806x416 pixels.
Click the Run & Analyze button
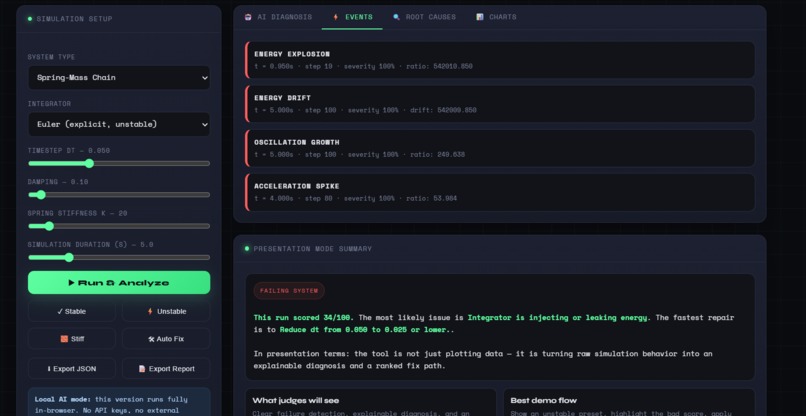(119, 283)
